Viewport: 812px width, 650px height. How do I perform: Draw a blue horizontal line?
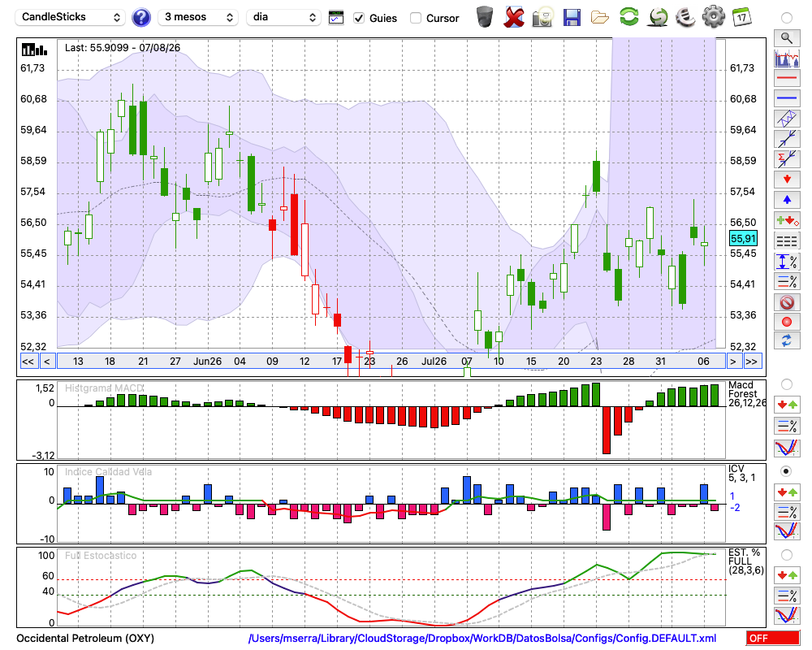click(787, 98)
